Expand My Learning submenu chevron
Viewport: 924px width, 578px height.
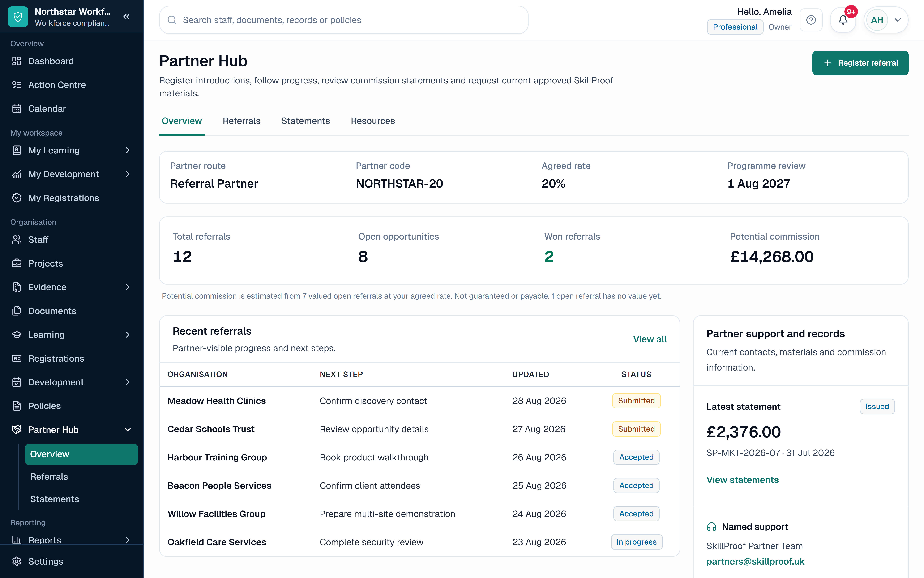128,150
